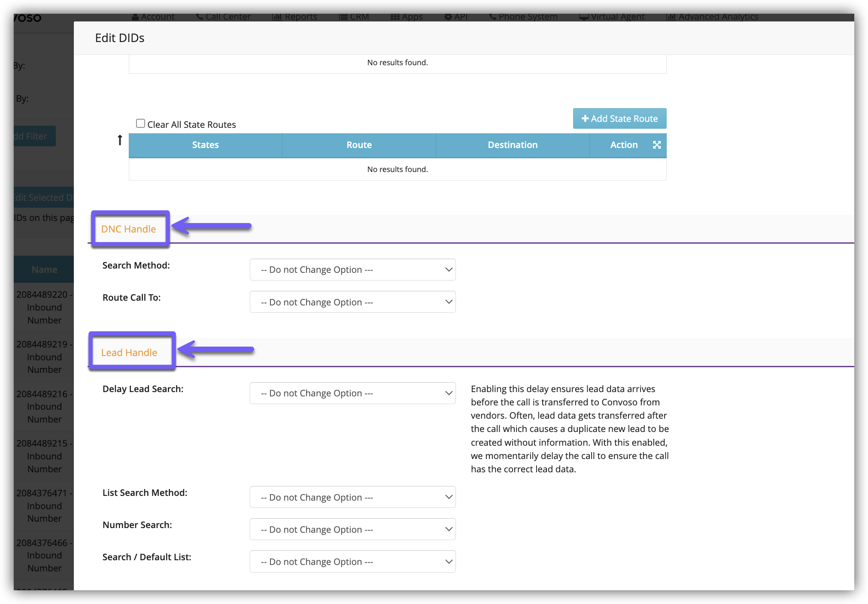Click the expand icon in Action column
This screenshot has width=868, height=604.
[656, 145]
